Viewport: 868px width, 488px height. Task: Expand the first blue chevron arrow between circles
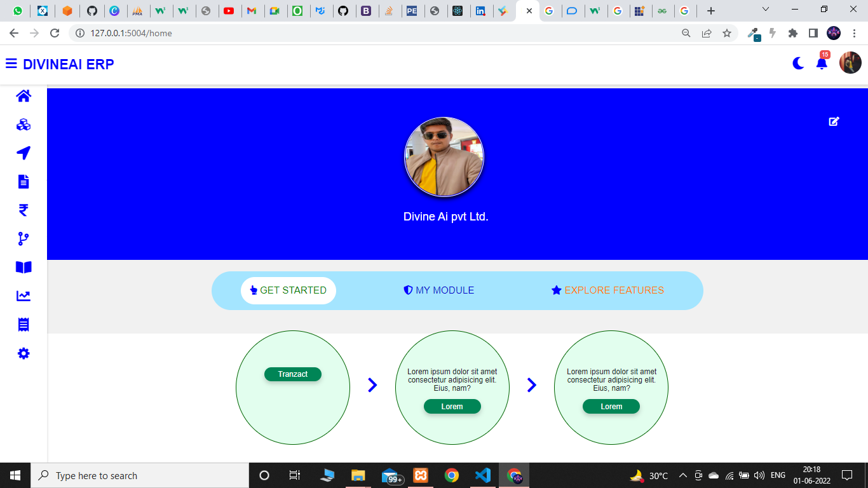click(372, 384)
